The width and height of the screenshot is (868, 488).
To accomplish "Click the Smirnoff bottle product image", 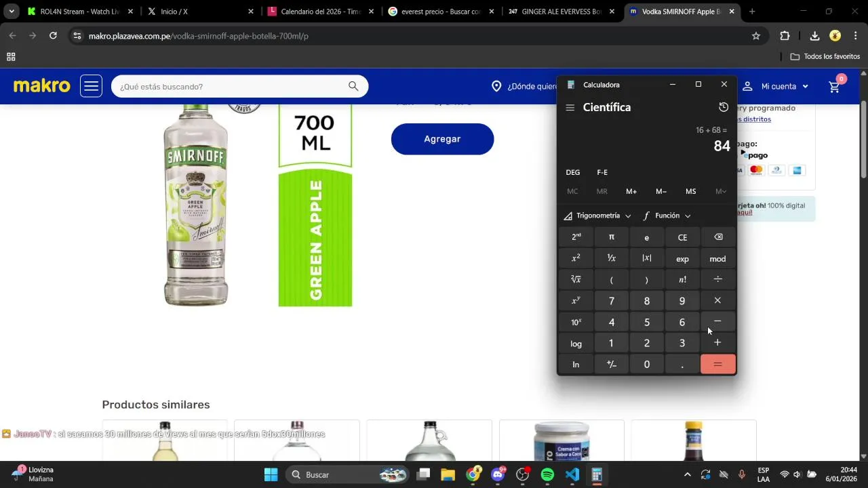I will [196, 205].
